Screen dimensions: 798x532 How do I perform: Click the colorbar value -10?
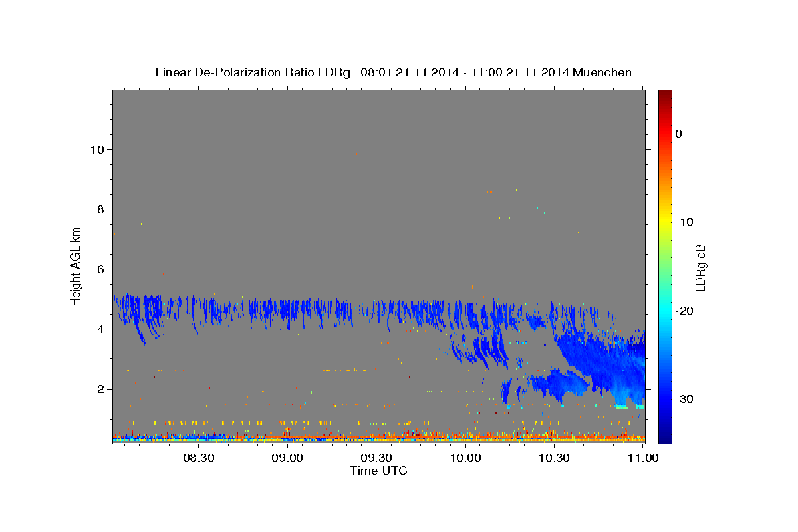coord(685,222)
